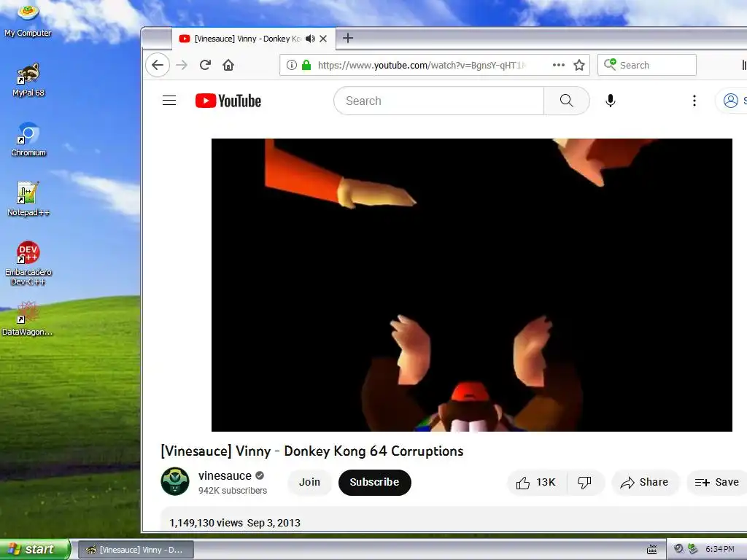Click the Join channel button
747x560 pixels.
tap(309, 483)
